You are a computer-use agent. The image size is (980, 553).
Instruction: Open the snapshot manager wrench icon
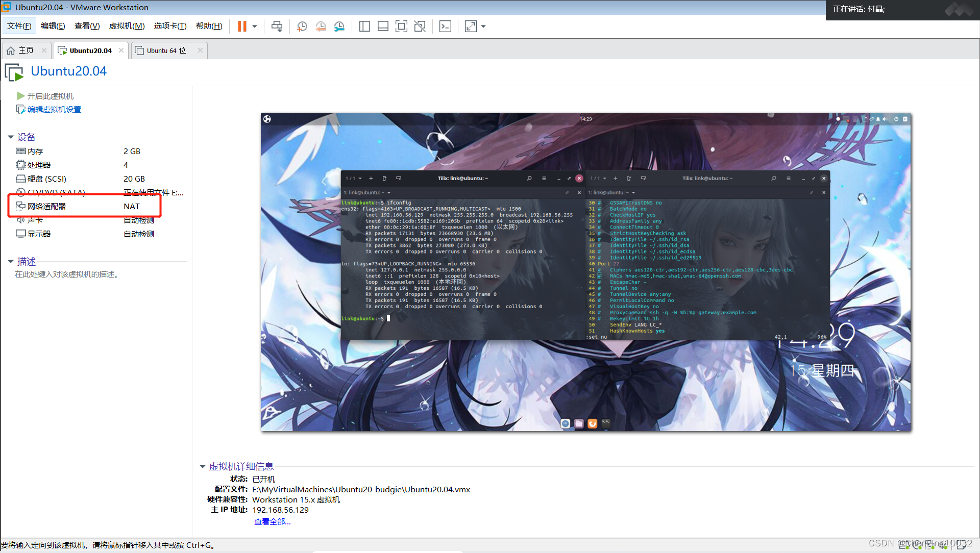(x=339, y=27)
